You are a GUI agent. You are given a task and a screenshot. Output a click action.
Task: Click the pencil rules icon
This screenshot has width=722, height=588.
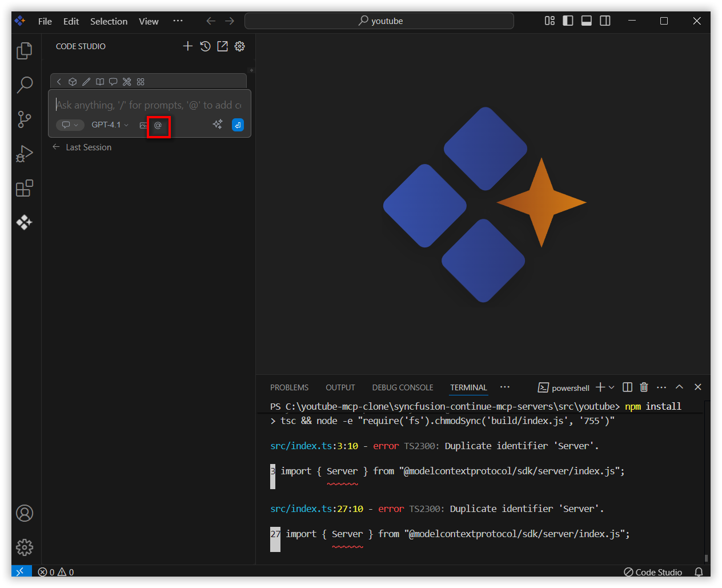tap(86, 82)
